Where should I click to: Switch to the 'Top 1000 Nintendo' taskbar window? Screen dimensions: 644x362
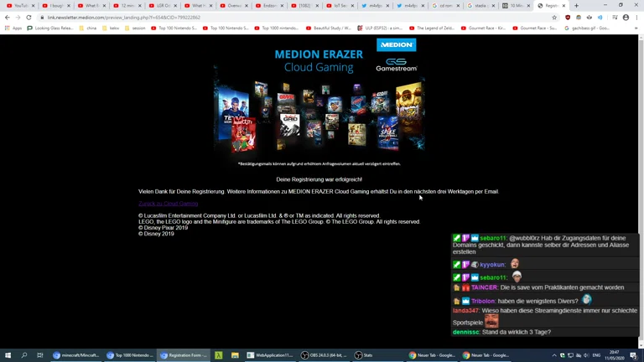[x=130, y=355]
